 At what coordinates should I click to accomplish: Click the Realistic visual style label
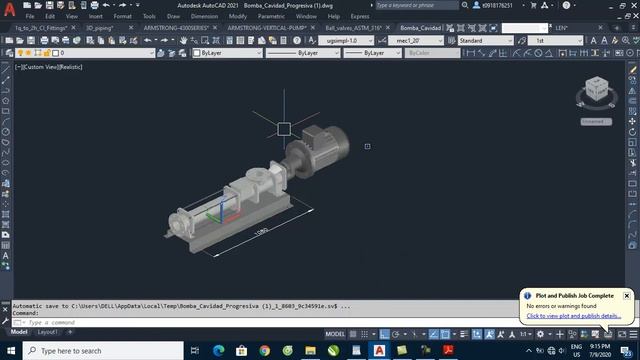70,67
